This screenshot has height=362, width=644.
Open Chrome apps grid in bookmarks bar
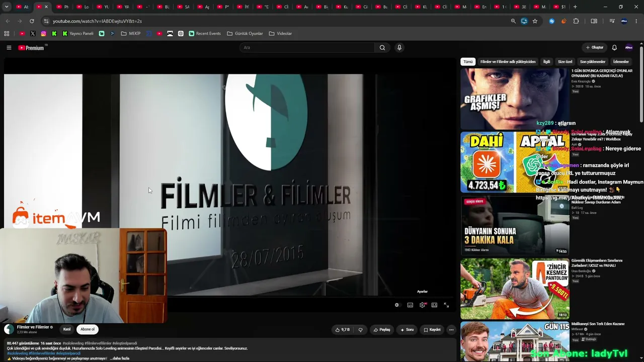point(7,34)
